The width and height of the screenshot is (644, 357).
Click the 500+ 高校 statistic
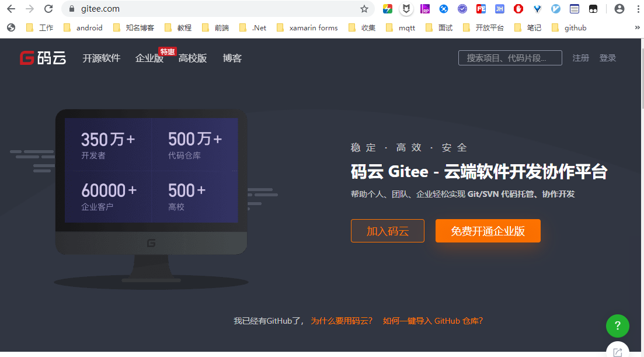[x=186, y=196]
